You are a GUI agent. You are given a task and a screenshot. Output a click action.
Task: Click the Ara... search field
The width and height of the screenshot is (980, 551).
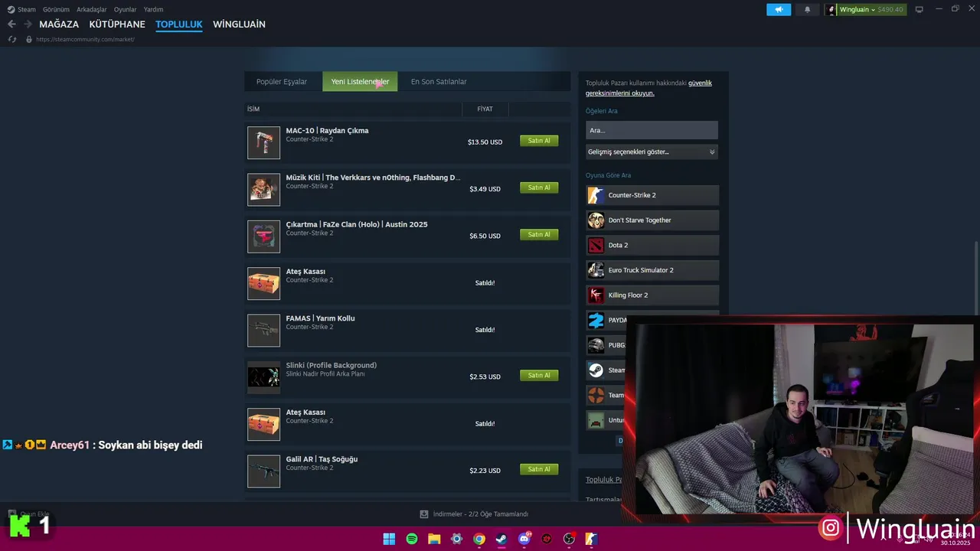coord(652,130)
